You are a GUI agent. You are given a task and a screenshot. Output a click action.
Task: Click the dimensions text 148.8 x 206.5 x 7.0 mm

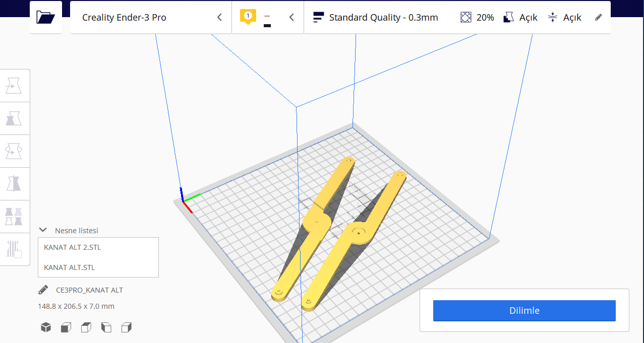[76, 306]
